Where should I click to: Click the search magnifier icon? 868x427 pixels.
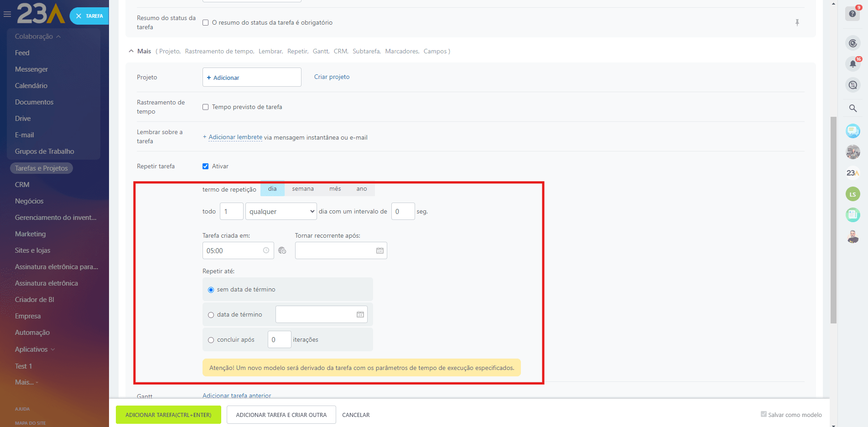click(x=852, y=108)
